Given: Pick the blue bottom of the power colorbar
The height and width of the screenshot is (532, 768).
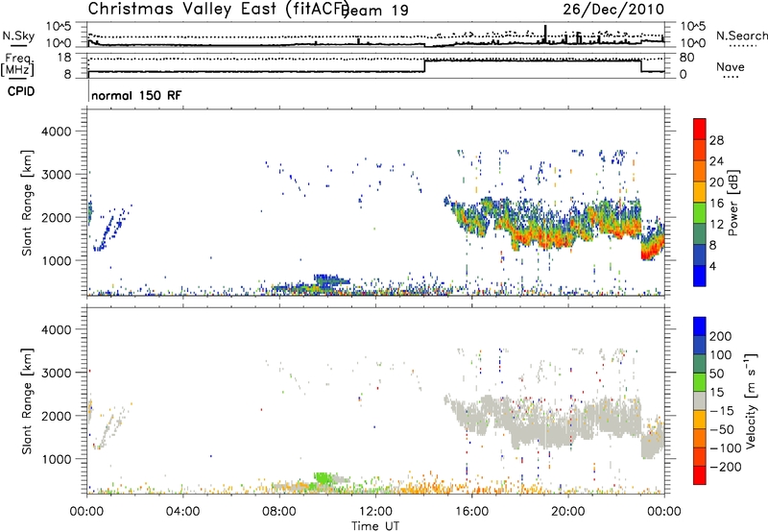Looking at the screenshot, I should click(700, 276).
